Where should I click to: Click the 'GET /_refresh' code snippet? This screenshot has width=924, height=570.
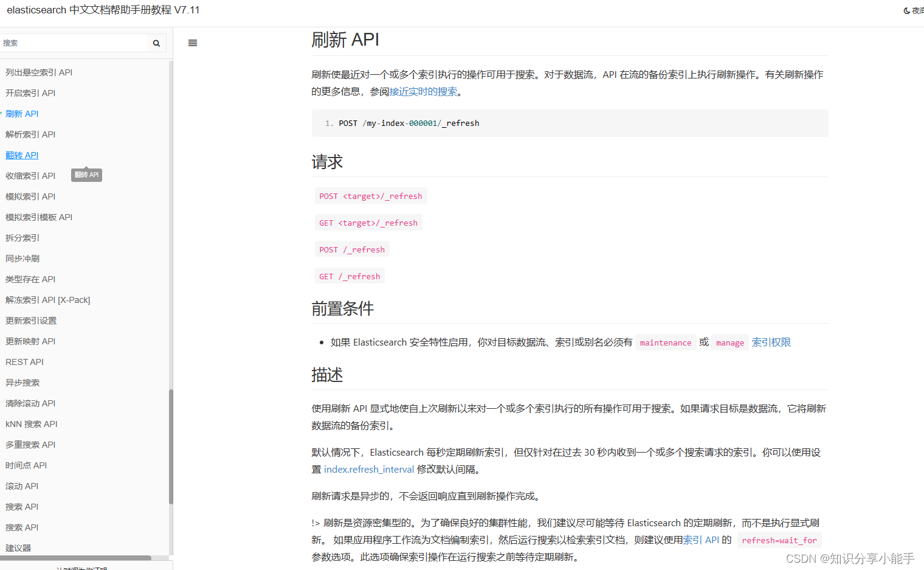pos(350,277)
